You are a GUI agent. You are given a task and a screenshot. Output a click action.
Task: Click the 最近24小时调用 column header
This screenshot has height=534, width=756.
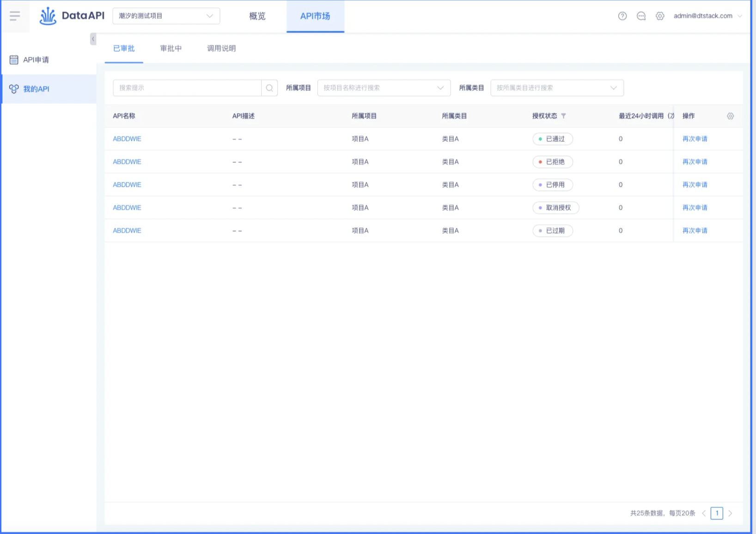point(646,116)
